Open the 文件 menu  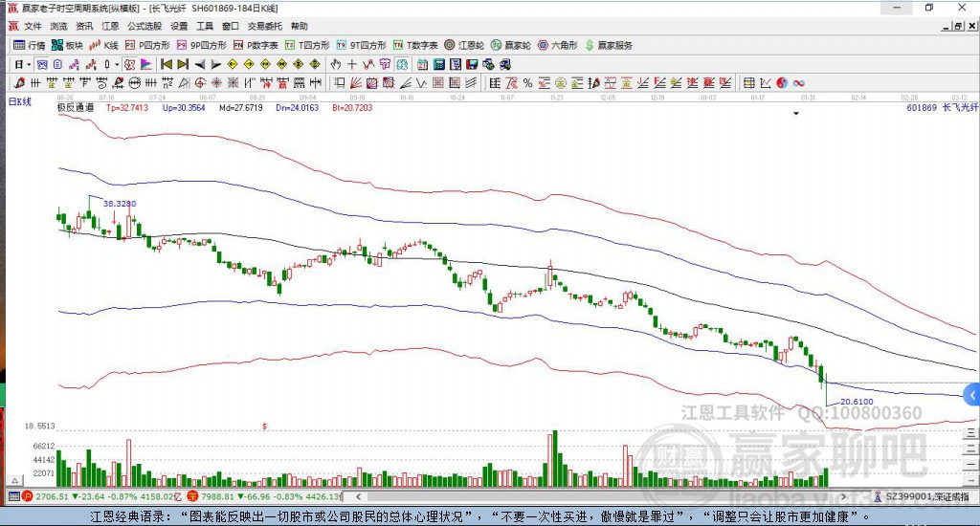point(33,26)
